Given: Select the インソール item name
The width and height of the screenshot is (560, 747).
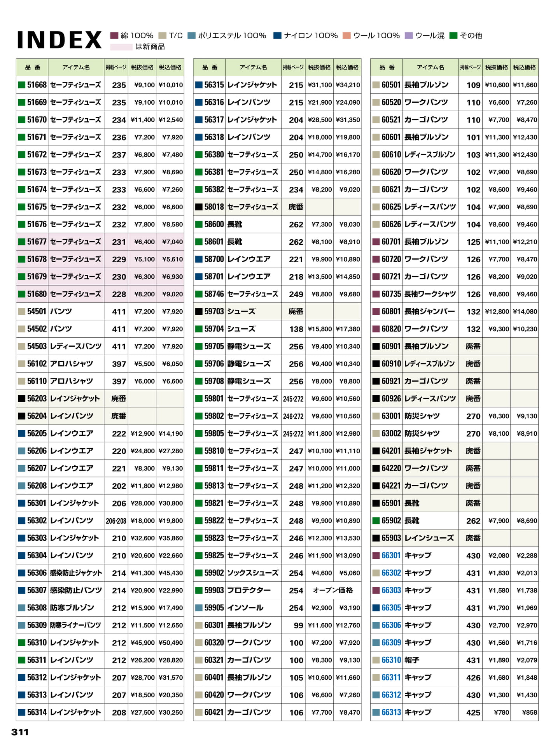Looking at the screenshot, I should 245,608.
